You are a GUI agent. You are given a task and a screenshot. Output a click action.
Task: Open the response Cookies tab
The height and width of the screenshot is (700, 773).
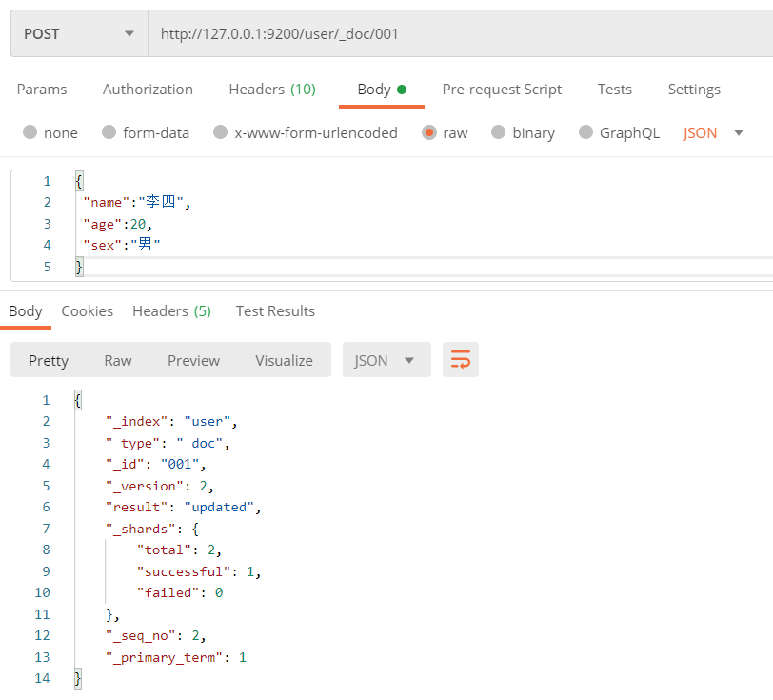(x=88, y=311)
